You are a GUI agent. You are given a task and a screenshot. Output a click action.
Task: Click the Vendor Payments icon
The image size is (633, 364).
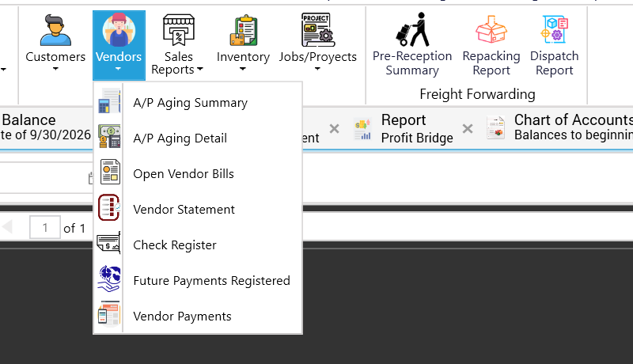pyautogui.click(x=109, y=314)
